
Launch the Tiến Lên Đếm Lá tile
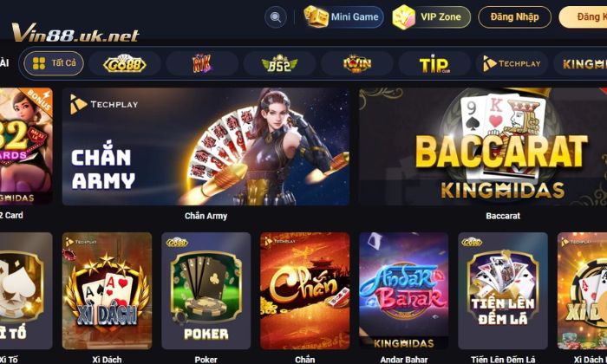503,291
